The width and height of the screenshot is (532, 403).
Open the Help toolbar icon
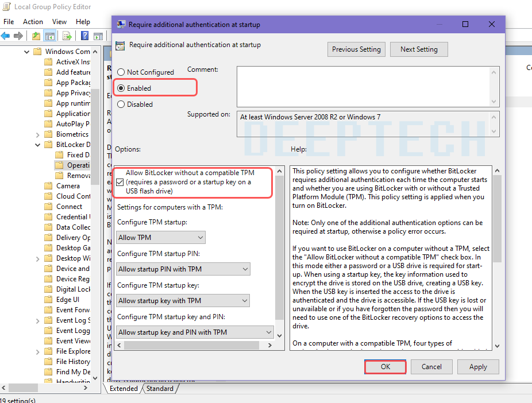pos(85,36)
